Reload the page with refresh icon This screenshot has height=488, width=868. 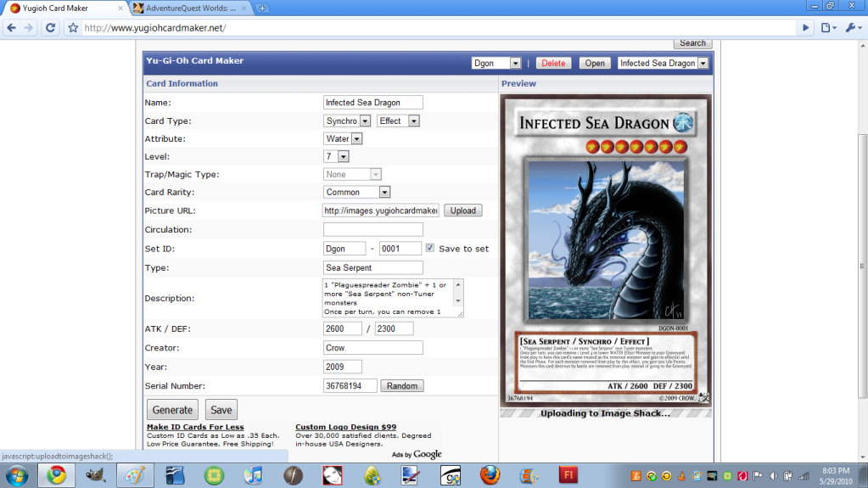(x=50, y=27)
